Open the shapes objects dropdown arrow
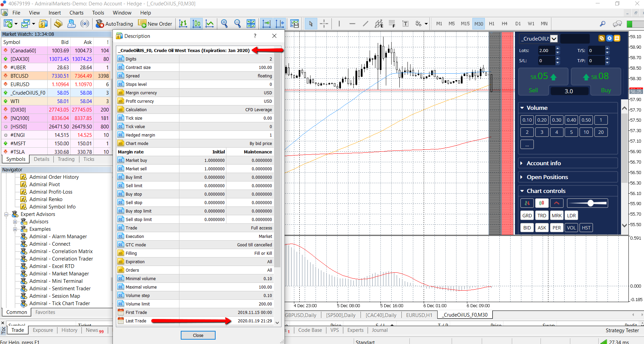This screenshot has width=644, height=344. coord(426,24)
